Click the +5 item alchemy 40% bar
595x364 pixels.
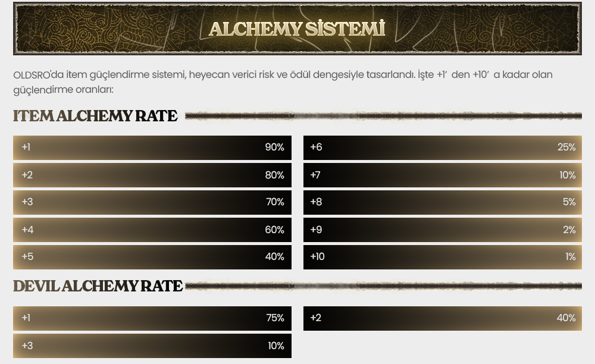tap(152, 257)
